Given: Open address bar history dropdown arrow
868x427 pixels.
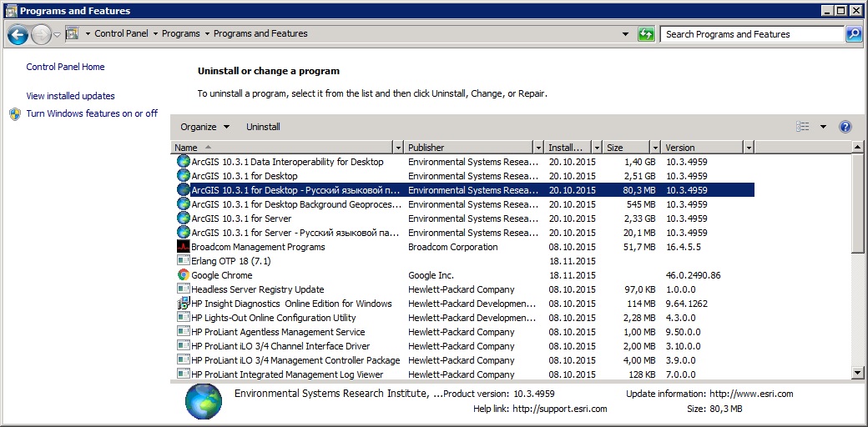Looking at the screenshot, I should click(x=625, y=34).
